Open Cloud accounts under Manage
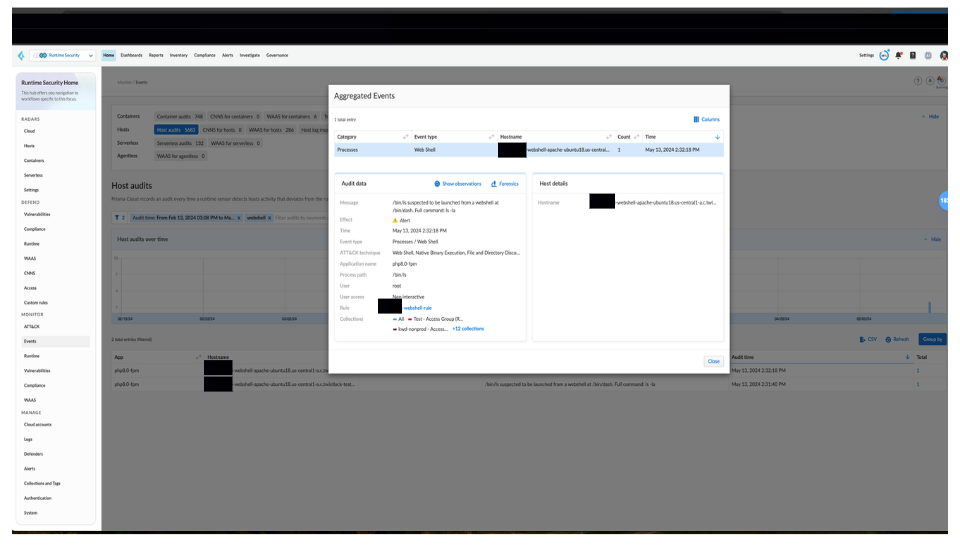The width and height of the screenshot is (960, 548). coord(38,424)
